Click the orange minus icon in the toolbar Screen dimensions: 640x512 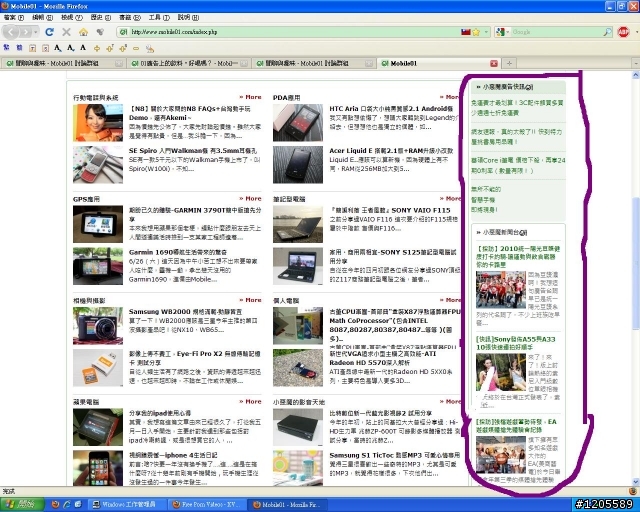[x=136, y=49]
